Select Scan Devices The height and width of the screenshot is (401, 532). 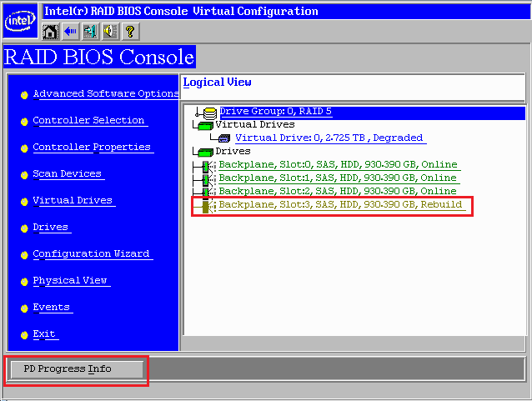[x=68, y=173]
